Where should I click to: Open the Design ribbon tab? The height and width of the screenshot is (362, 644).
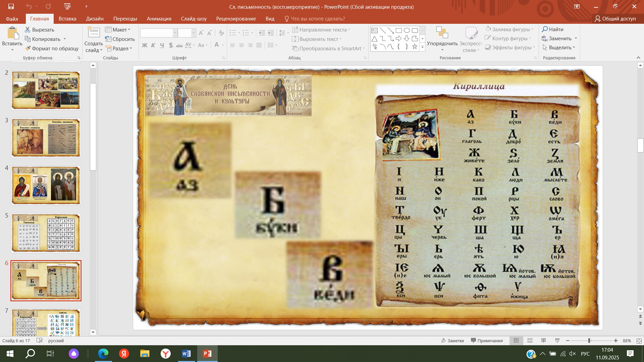(95, 19)
